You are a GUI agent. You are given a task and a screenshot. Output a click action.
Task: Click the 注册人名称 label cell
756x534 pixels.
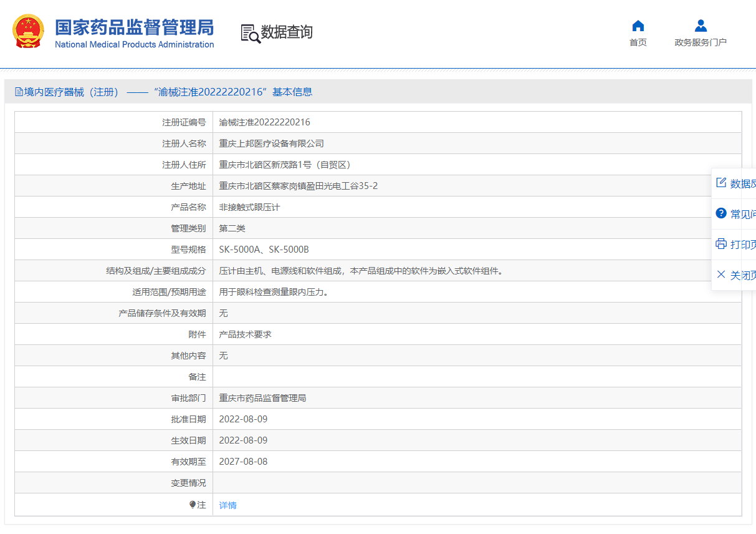tap(114, 143)
